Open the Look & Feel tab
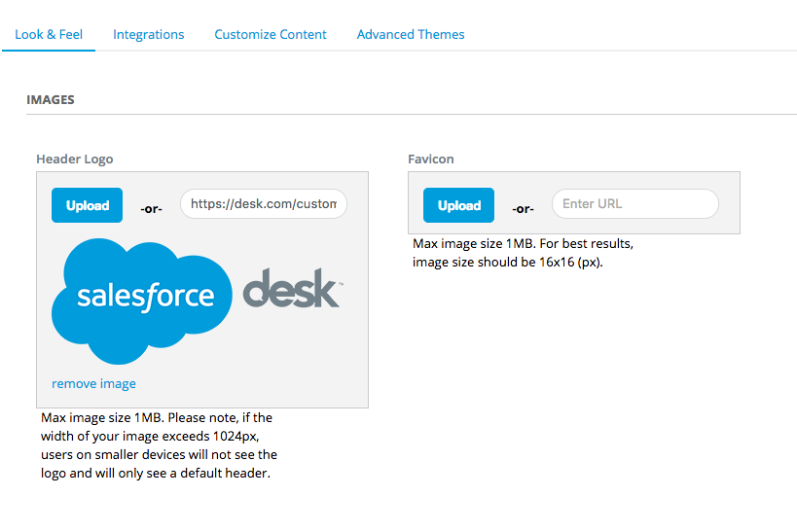 49,35
